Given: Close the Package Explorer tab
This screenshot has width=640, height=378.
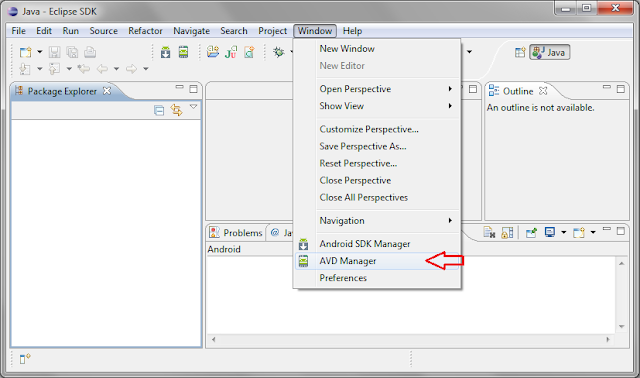Looking at the screenshot, I should point(107,91).
